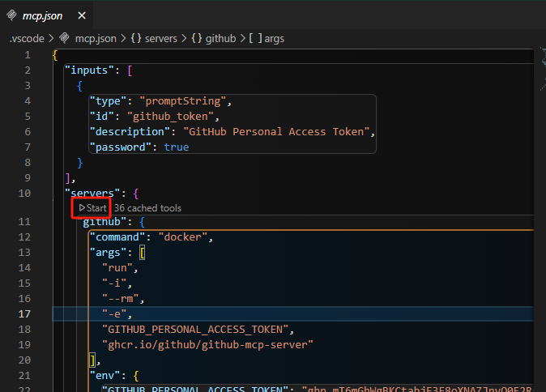Click the "run" argument string
This screenshot has width=546, height=392.
(117, 268)
